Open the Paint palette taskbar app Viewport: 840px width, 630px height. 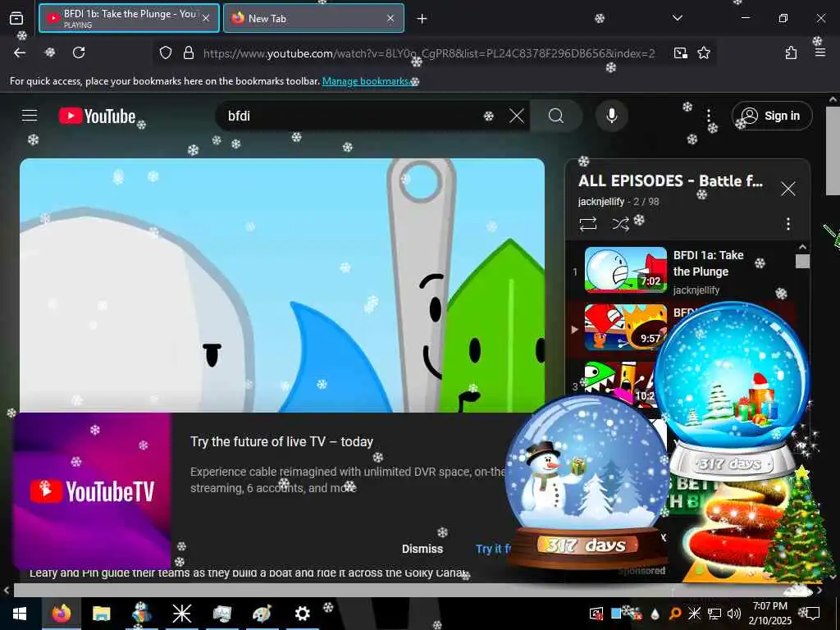(x=262, y=614)
